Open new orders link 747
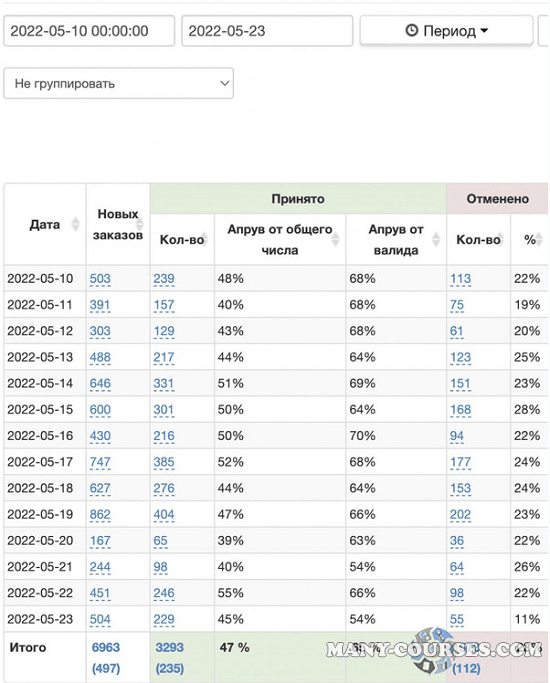 (100, 461)
